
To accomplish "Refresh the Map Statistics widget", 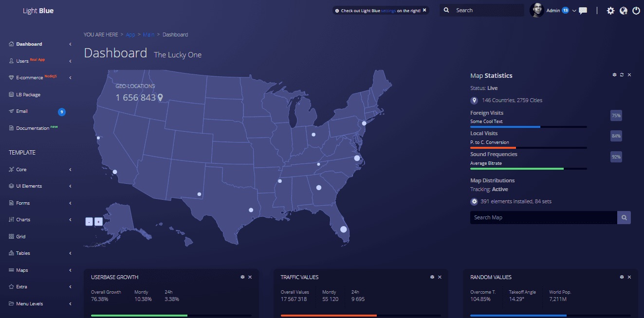I will pyautogui.click(x=622, y=74).
